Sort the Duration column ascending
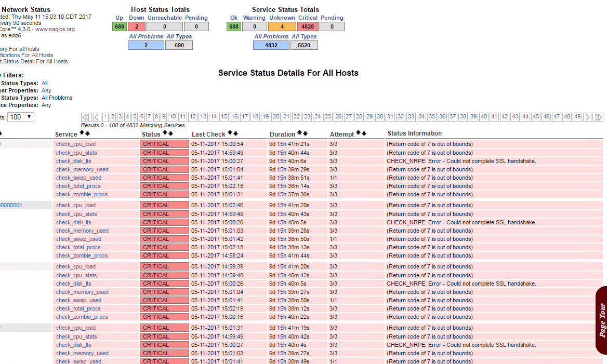607x364 pixels. 300,133
